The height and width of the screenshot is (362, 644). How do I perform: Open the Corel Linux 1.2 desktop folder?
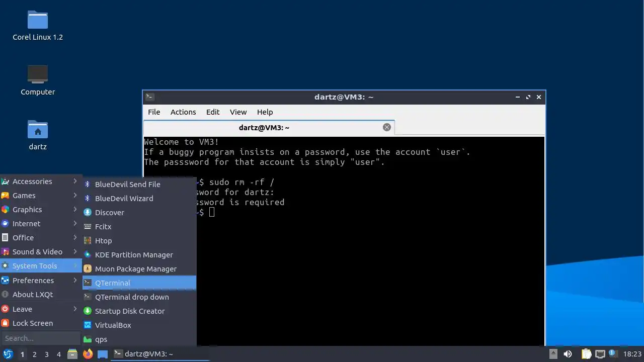(38, 25)
